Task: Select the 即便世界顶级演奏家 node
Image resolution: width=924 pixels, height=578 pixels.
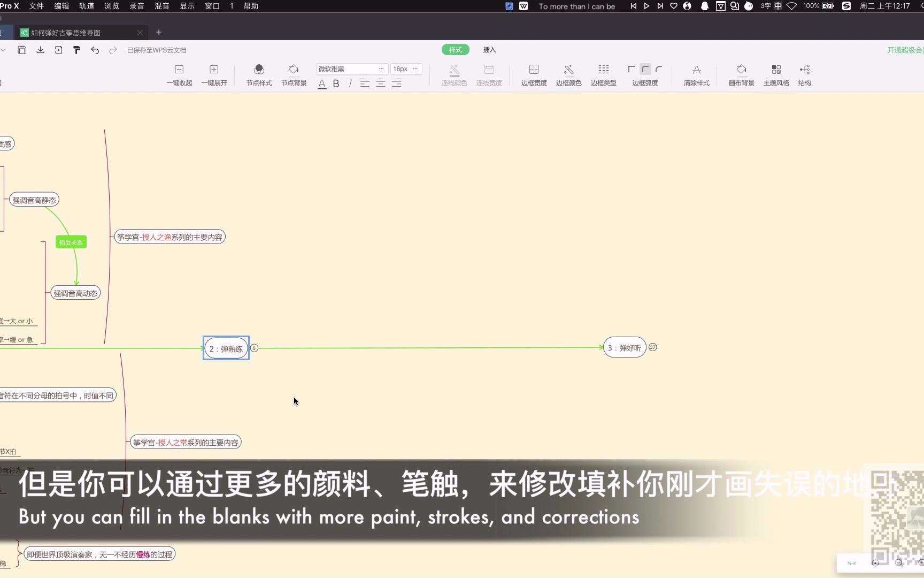Action: (99, 554)
